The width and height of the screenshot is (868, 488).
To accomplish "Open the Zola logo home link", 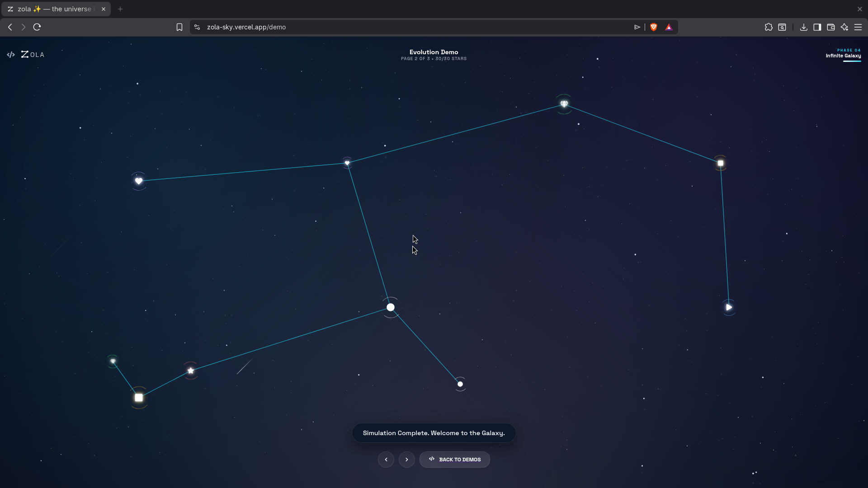I will [x=33, y=55].
